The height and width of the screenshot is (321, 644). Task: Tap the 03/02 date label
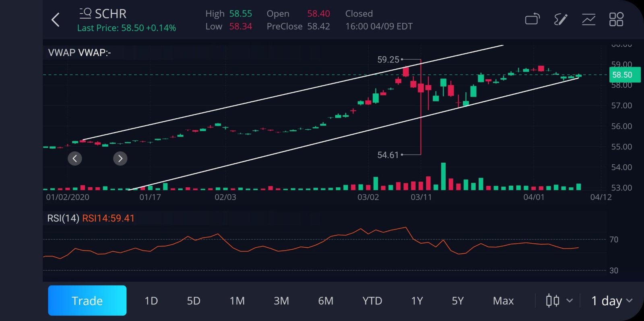click(368, 197)
